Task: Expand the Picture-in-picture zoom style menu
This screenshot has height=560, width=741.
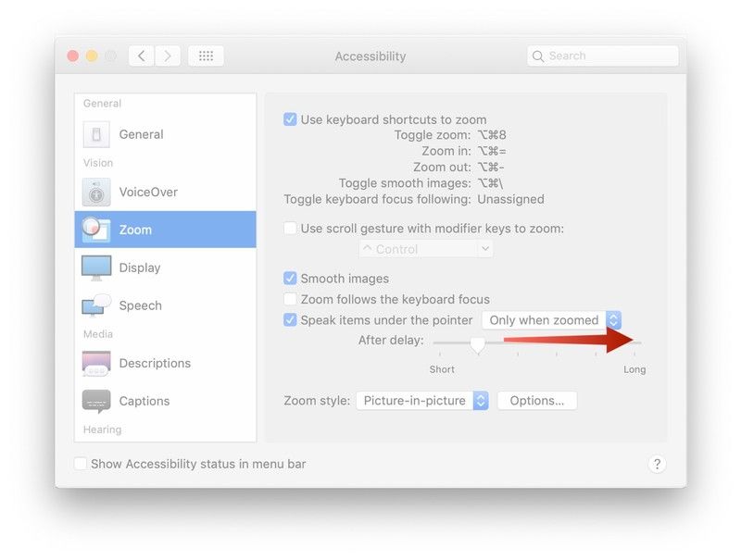Action: click(x=422, y=401)
